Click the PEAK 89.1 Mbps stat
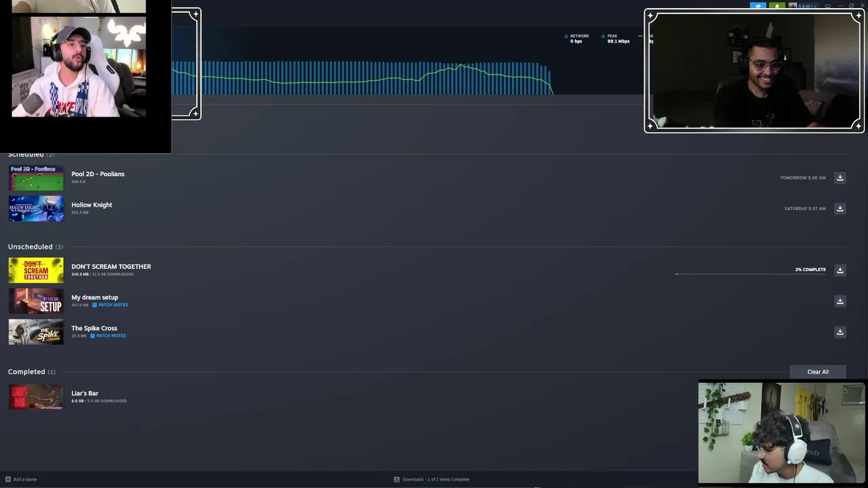Screen dimensions: 868x488 (x=616, y=39)
